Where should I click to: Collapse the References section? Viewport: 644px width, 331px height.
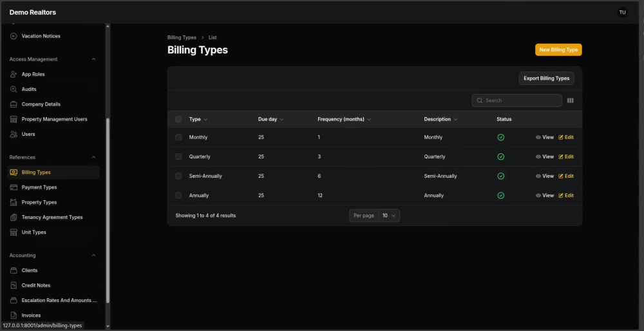coord(93,157)
